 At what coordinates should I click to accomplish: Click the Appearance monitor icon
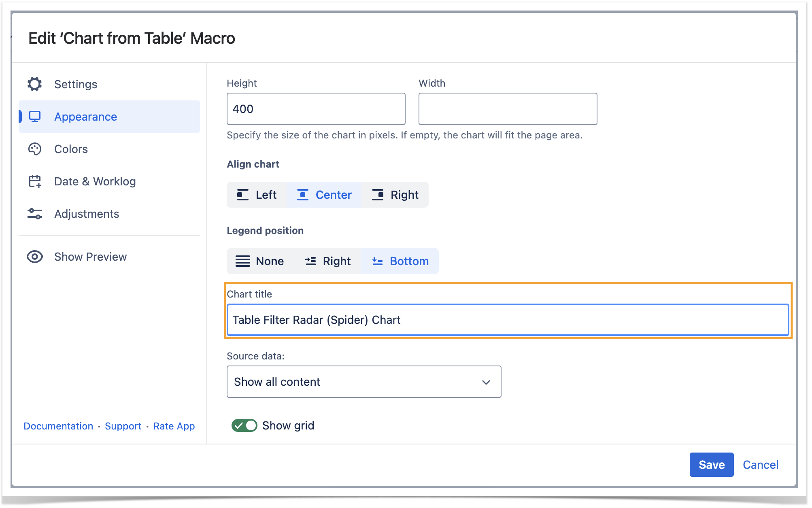tap(35, 117)
